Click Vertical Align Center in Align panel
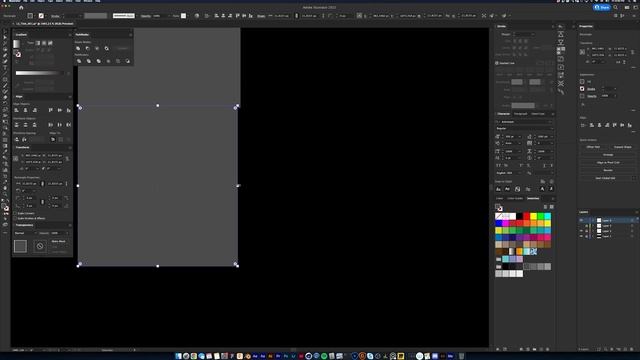Viewport: 640px width, 360px height. (x=60, y=110)
